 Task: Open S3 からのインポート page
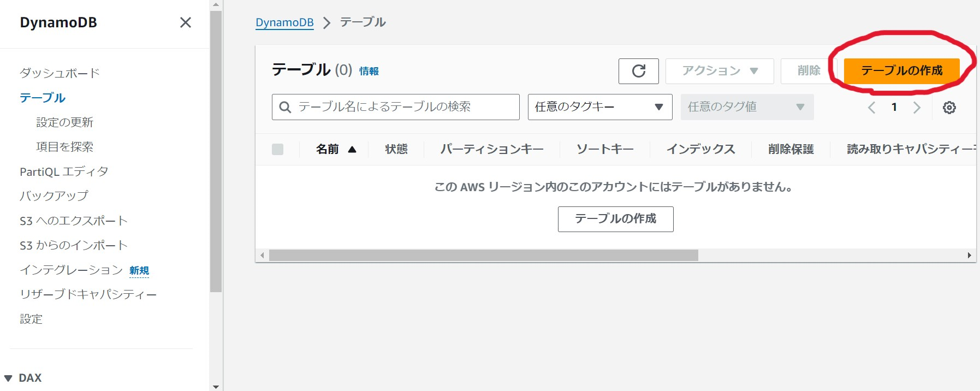(x=74, y=245)
